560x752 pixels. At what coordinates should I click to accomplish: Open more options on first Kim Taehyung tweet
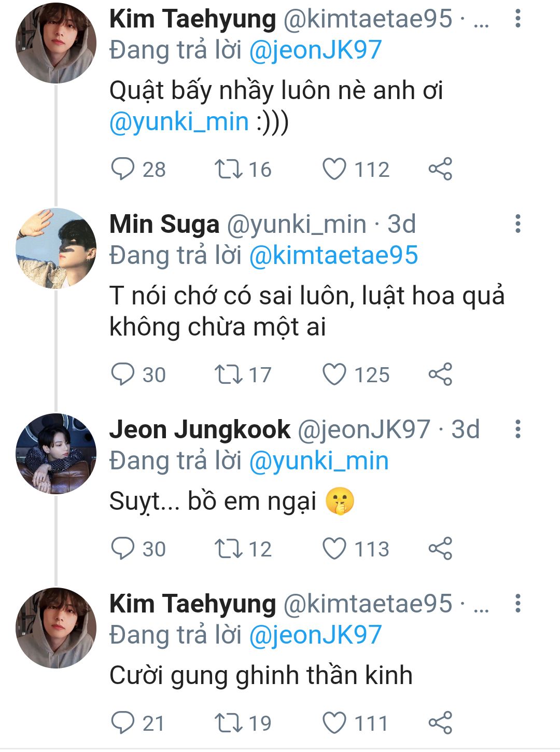517,19
